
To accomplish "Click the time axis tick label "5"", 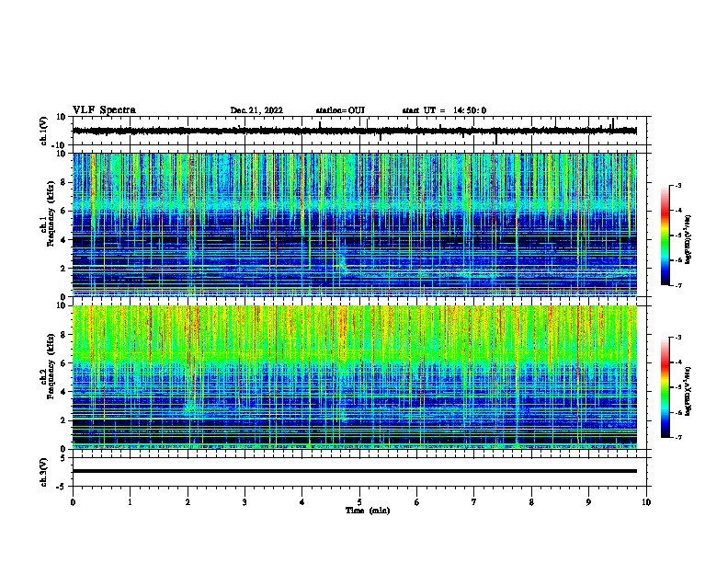I will tap(359, 502).
